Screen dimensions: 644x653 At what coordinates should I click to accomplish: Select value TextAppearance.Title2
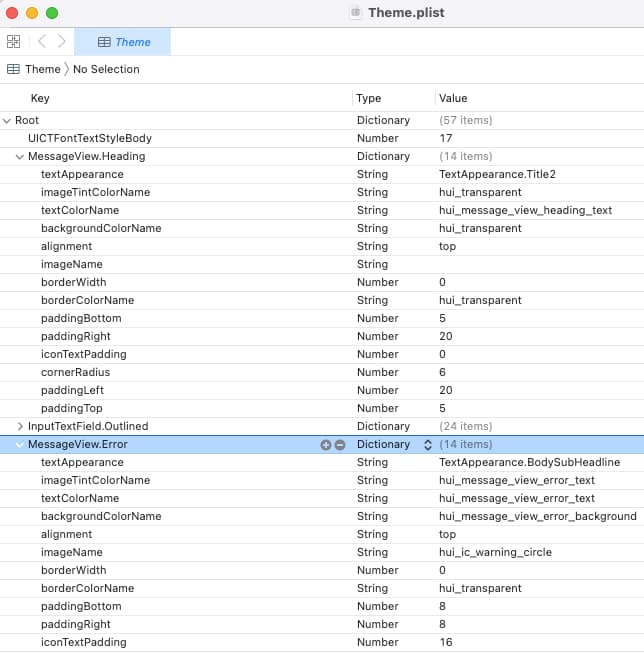pos(497,174)
